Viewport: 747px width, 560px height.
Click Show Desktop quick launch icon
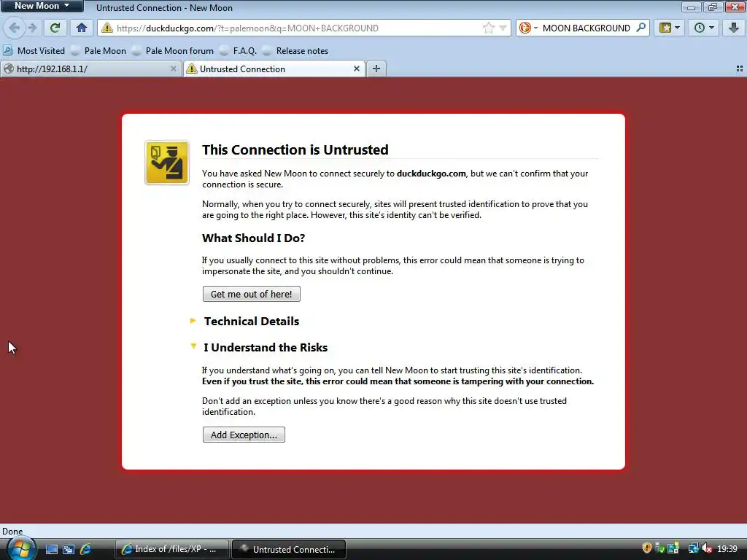52,550
